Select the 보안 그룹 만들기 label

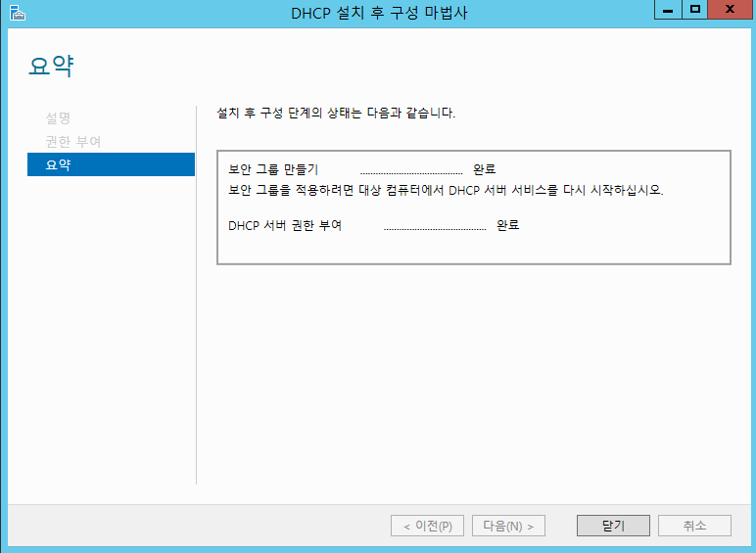(x=273, y=169)
